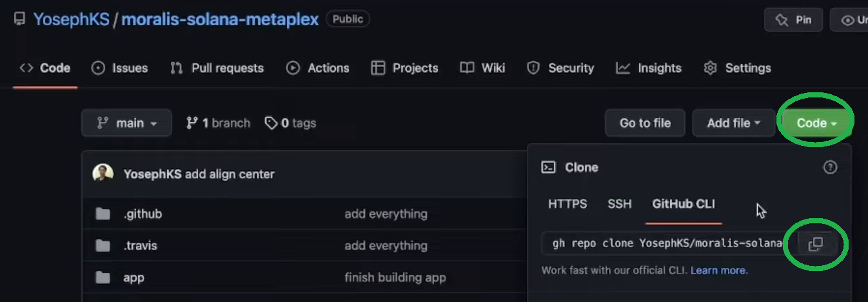
Task: Click the Pin repository button
Action: (x=794, y=20)
